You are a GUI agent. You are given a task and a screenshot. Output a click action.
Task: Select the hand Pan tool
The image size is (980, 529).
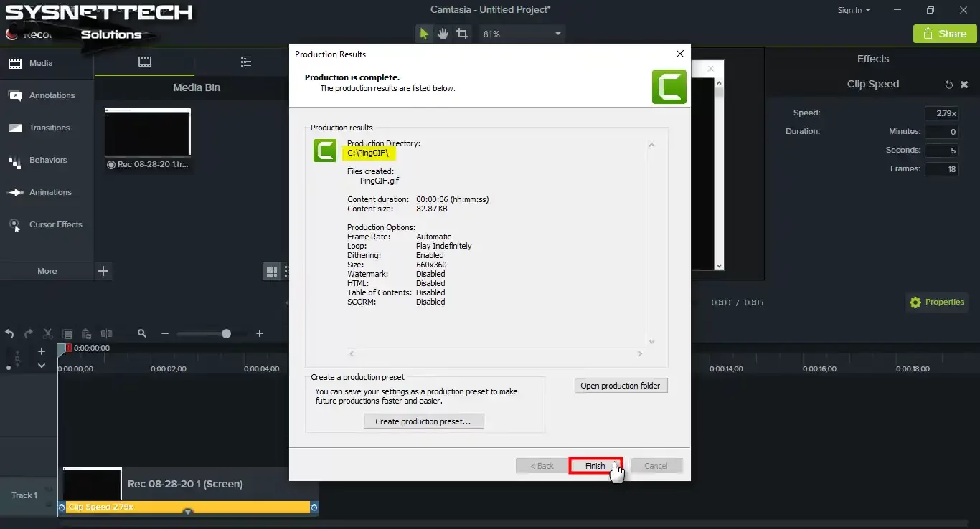tap(443, 34)
